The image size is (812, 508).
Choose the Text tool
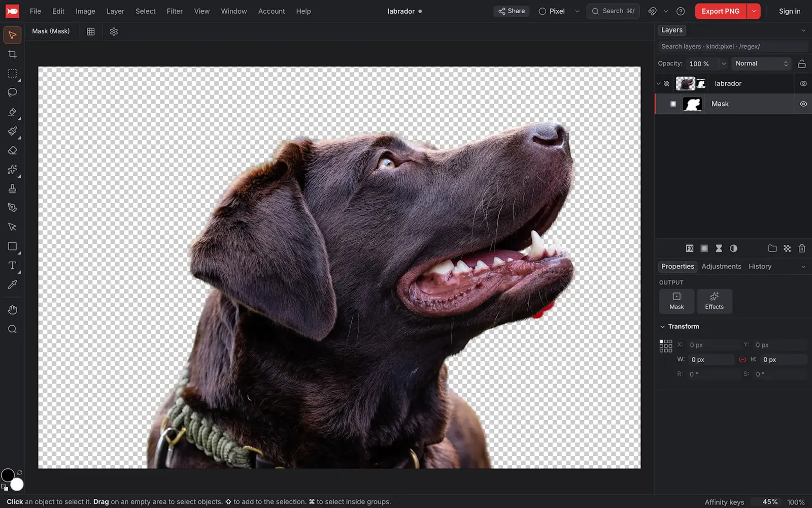[12, 266]
